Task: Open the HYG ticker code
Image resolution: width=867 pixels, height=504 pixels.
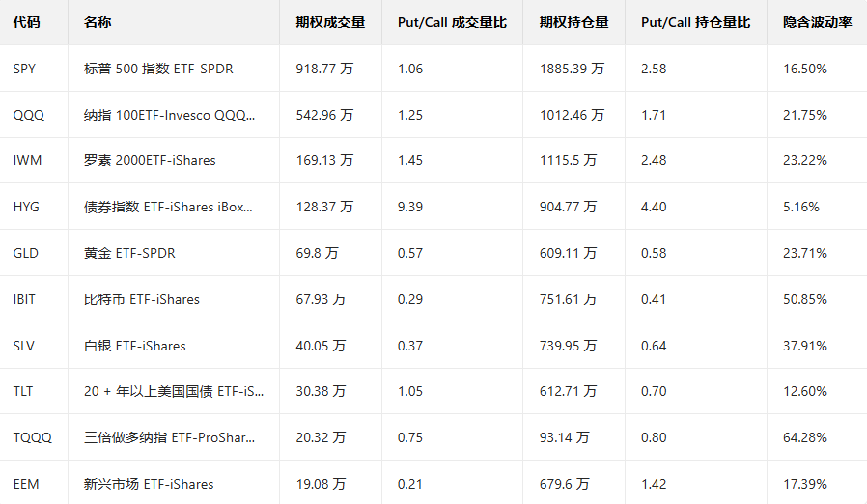Action: [26, 207]
